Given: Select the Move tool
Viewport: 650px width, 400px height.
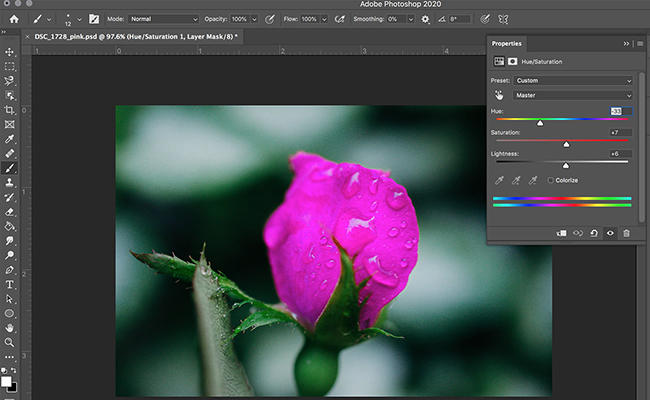Looking at the screenshot, I should pyautogui.click(x=10, y=52).
